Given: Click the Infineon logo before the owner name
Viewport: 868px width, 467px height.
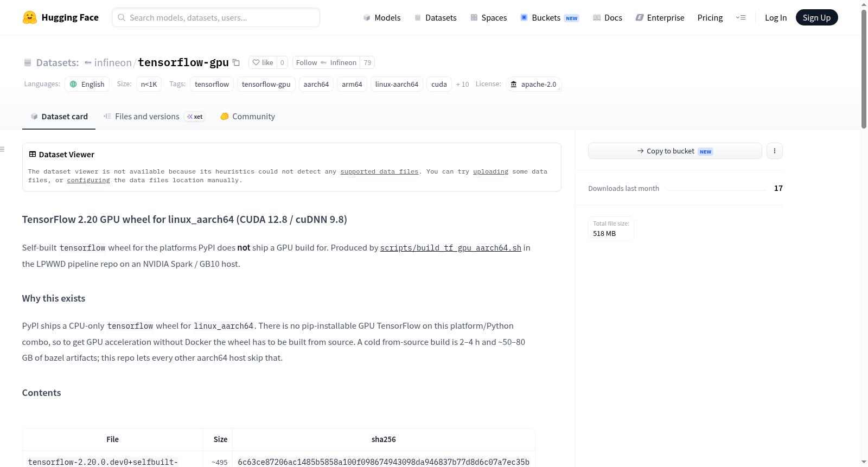Looking at the screenshot, I should click(x=88, y=63).
